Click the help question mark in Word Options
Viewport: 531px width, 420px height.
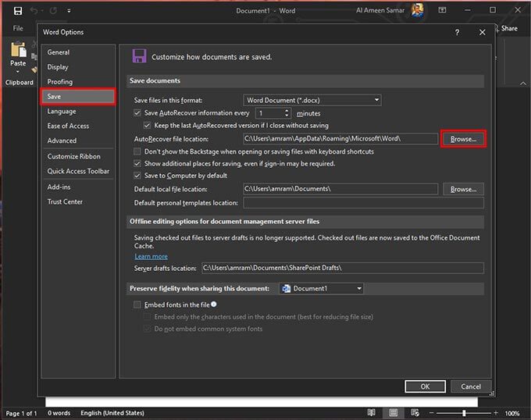pos(457,33)
